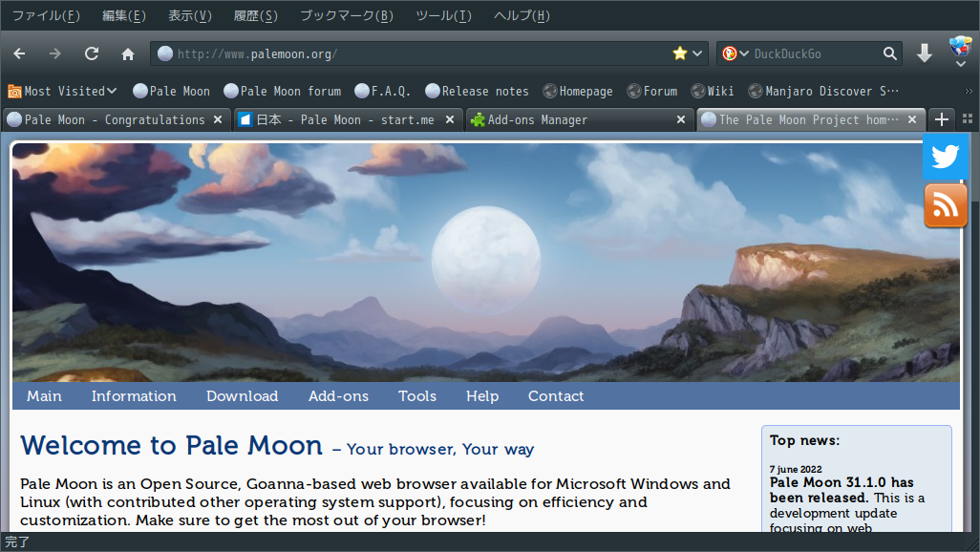Open the 編集(E) menu
Screen dimensions: 980x552
point(124,15)
